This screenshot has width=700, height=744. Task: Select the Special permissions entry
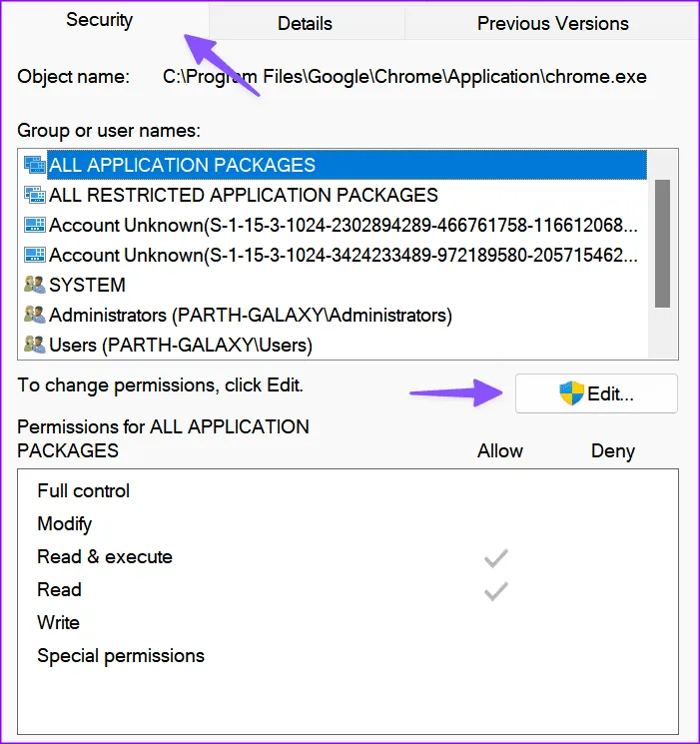121,656
